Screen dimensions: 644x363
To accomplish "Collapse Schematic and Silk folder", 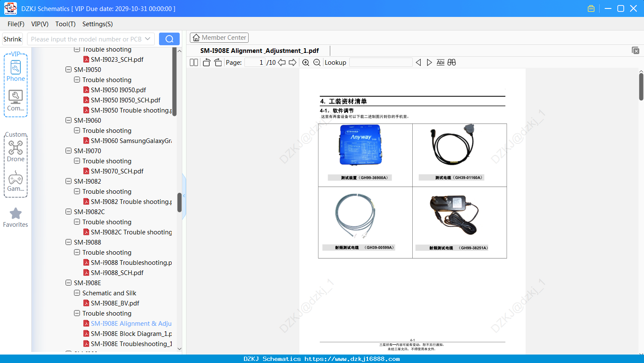I will pos(77,293).
